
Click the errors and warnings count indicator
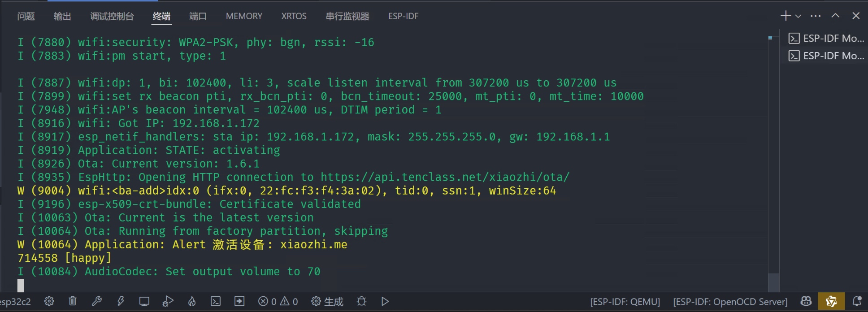click(278, 302)
